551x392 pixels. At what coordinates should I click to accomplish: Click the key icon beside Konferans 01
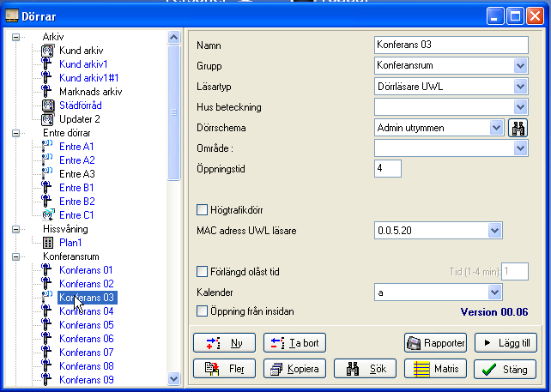click(x=46, y=270)
